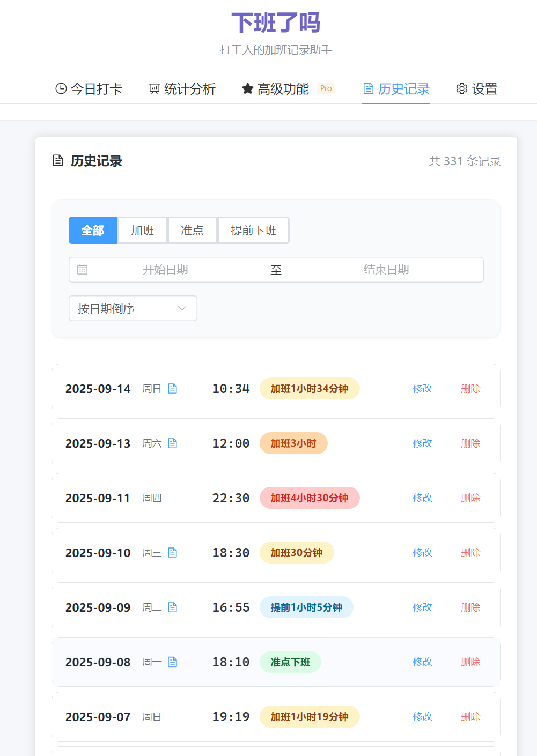Screen dimensions: 537x756
Task: Click the 开始日期 date field
Action: pyautogui.click(x=165, y=270)
